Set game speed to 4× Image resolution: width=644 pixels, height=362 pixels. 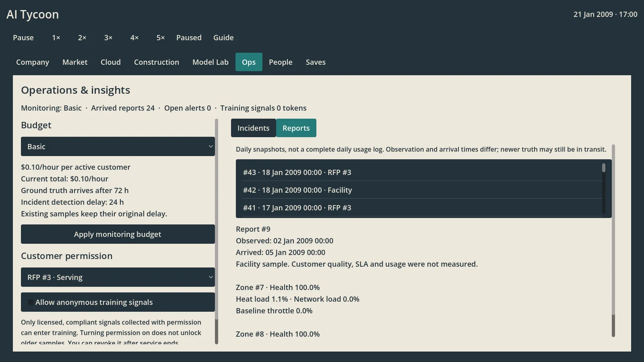pos(134,37)
